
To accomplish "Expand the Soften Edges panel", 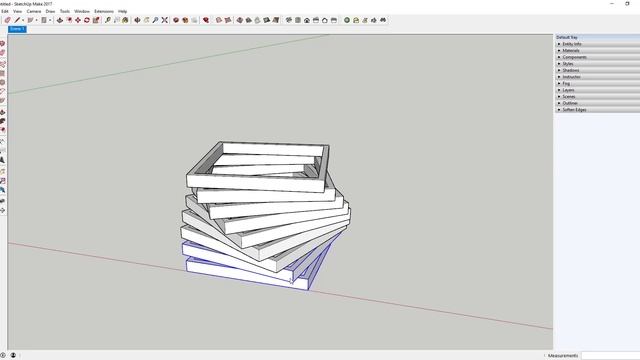I will coord(597,110).
